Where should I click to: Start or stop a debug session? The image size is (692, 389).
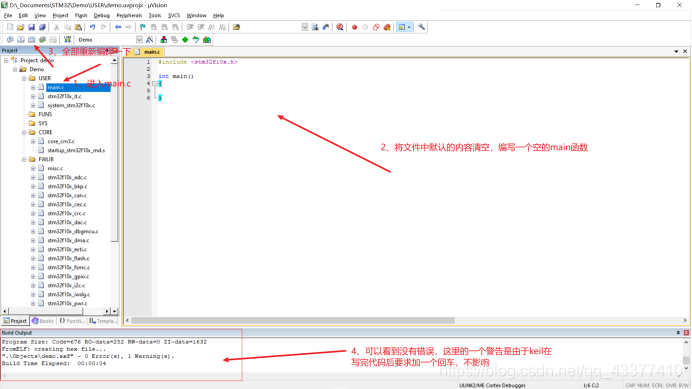click(x=340, y=27)
